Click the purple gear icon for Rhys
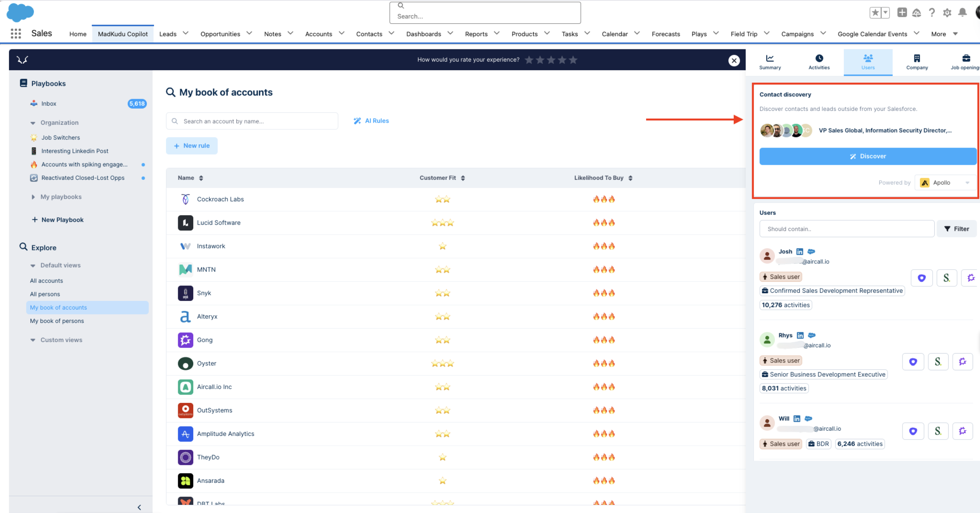 962,362
